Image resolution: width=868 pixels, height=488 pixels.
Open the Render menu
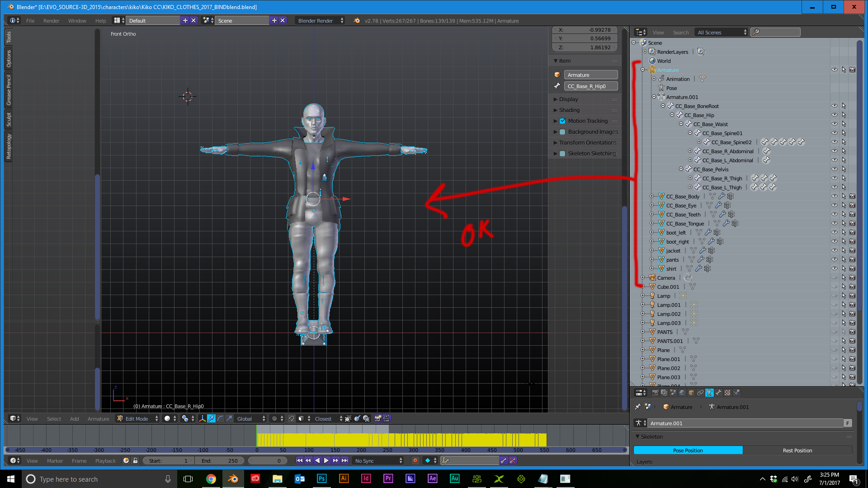point(51,20)
